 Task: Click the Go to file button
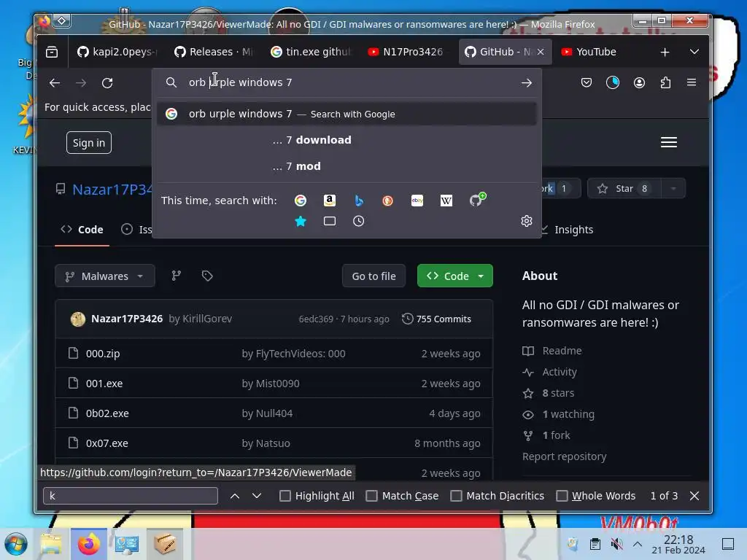coord(374,276)
